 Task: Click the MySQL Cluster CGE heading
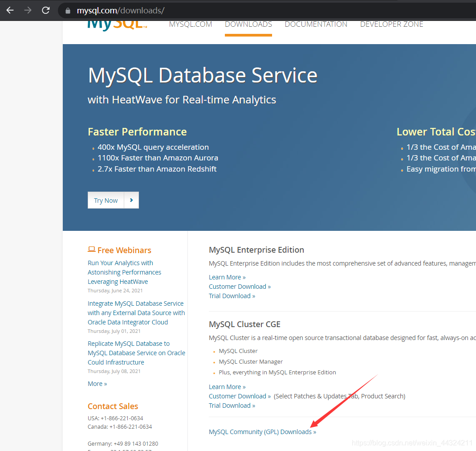pos(244,324)
